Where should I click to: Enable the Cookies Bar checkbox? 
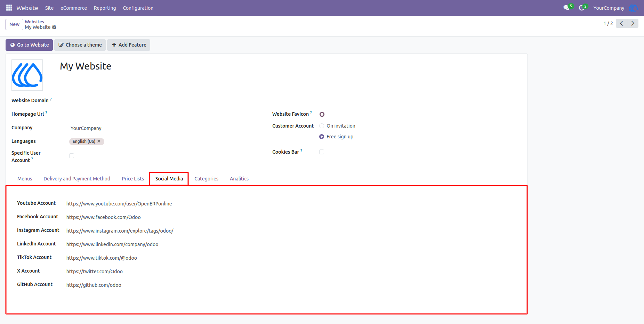[x=322, y=152]
